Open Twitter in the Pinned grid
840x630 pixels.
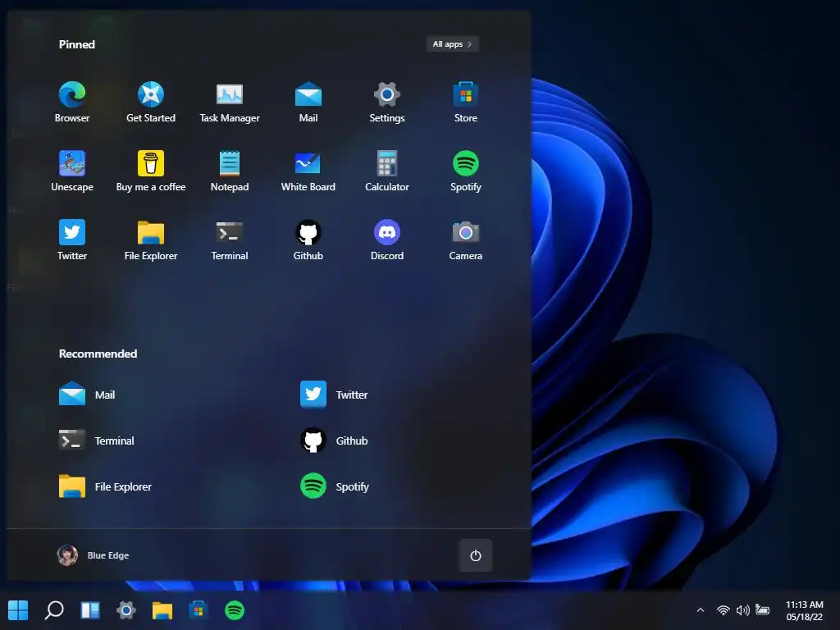pyautogui.click(x=72, y=240)
